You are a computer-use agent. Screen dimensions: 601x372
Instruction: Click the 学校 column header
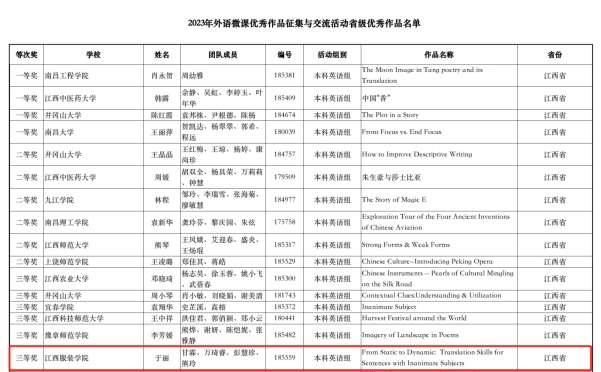(x=93, y=54)
